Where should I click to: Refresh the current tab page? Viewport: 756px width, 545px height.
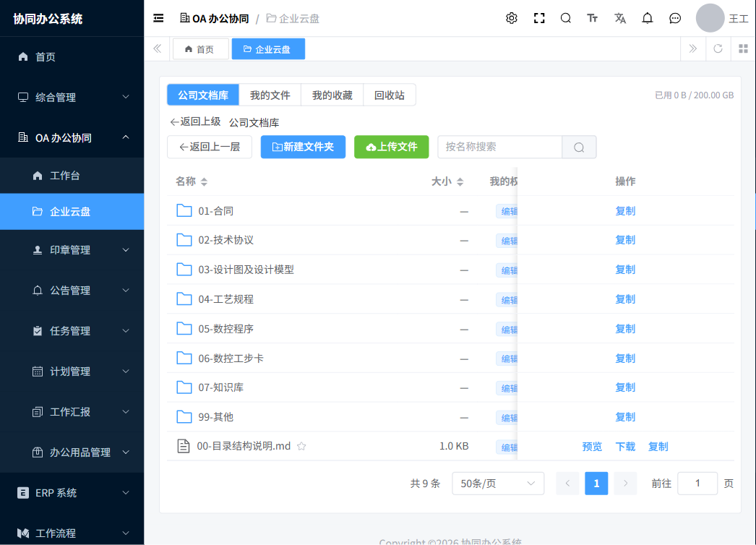coord(718,48)
